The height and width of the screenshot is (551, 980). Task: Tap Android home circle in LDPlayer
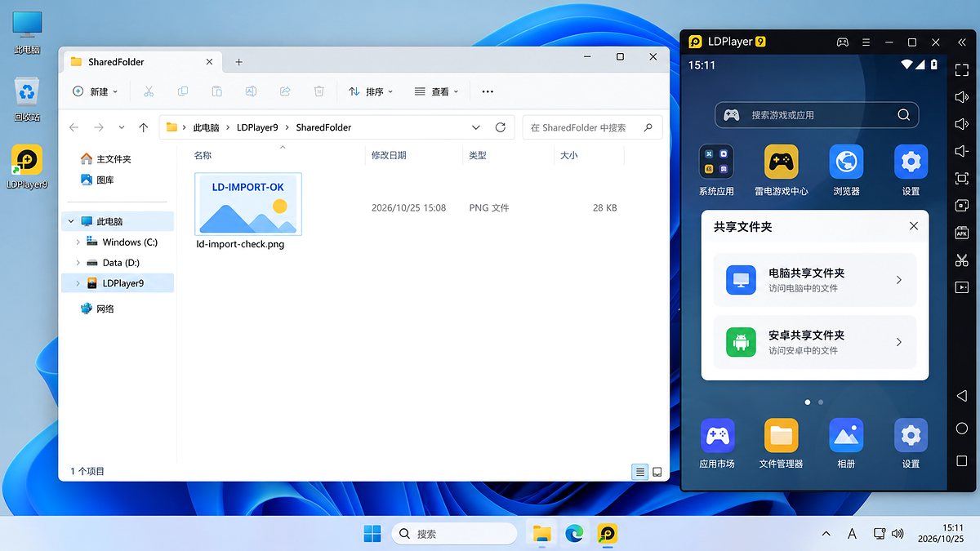(961, 429)
